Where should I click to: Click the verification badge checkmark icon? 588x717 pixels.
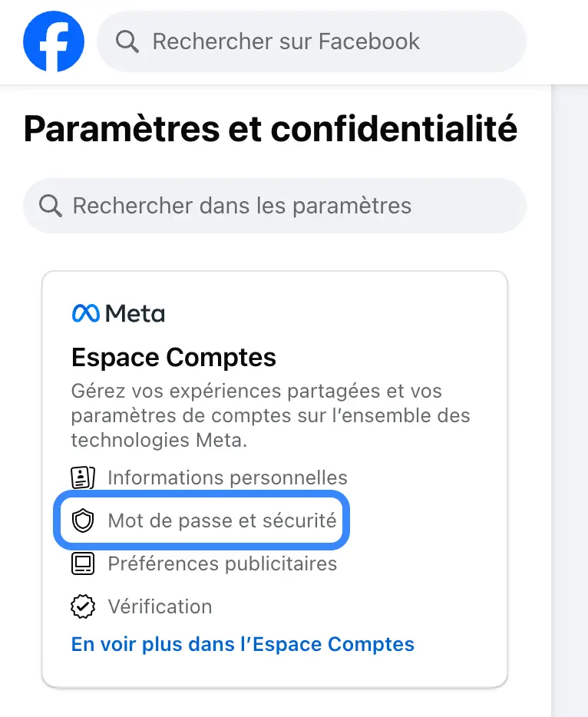click(x=82, y=607)
